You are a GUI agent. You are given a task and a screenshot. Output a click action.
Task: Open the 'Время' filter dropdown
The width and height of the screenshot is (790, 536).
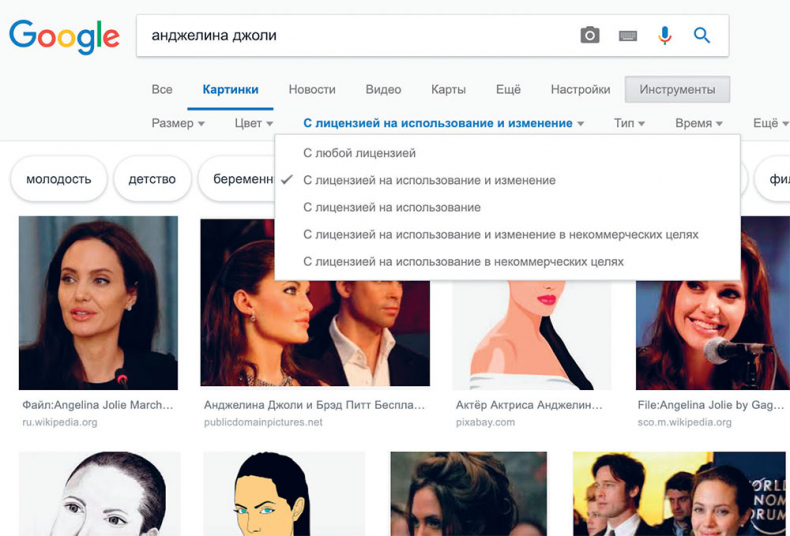698,123
